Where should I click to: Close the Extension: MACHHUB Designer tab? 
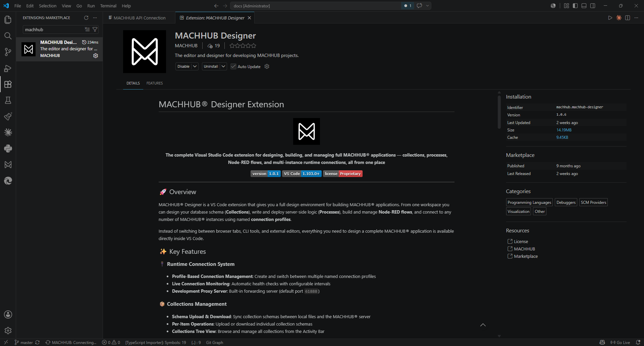249,18
